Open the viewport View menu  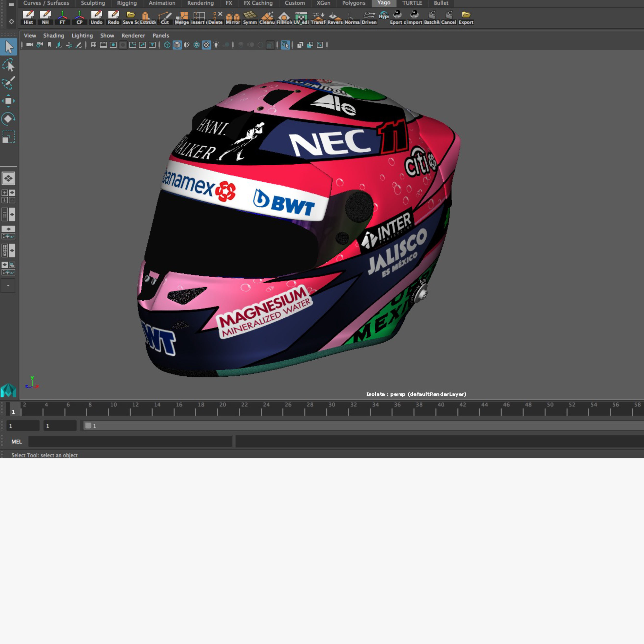[30, 36]
